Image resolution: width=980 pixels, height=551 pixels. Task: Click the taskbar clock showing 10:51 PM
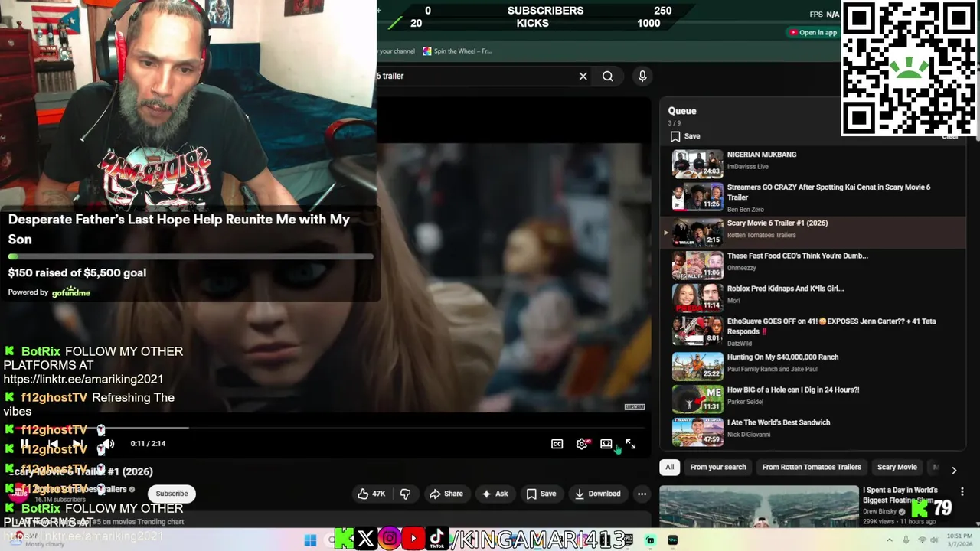tap(959, 540)
